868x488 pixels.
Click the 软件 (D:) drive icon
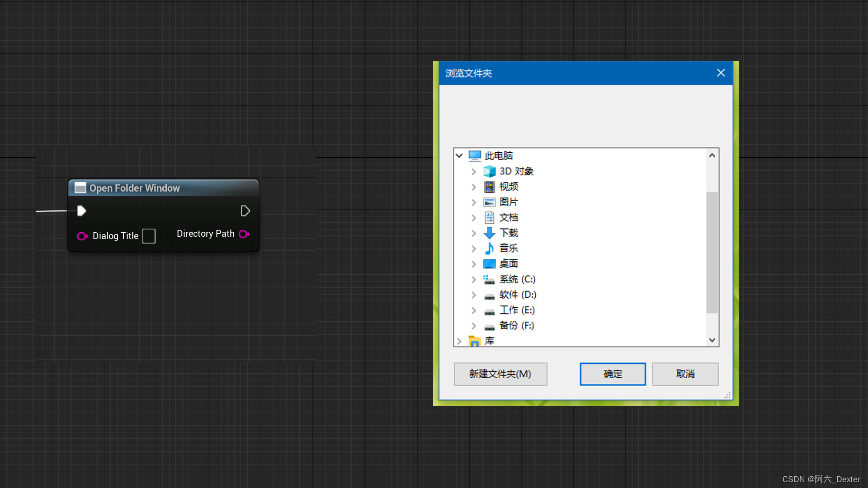click(x=489, y=296)
